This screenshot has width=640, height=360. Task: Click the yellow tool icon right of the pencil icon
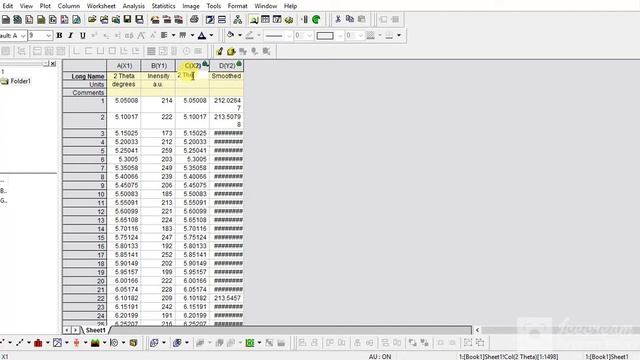[231, 51]
